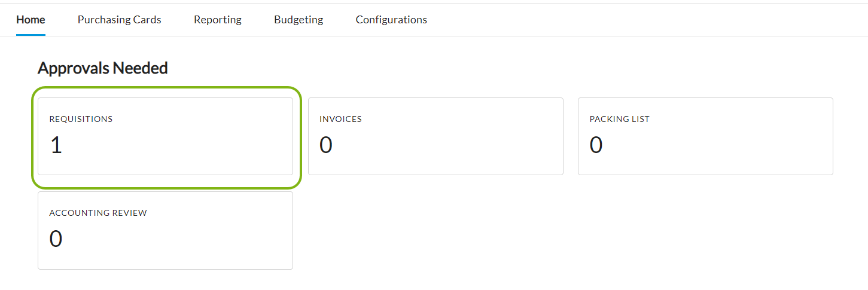Click the blue underline beneath Home tab
Viewport: 868px width, 290px height.
coord(31,35)
